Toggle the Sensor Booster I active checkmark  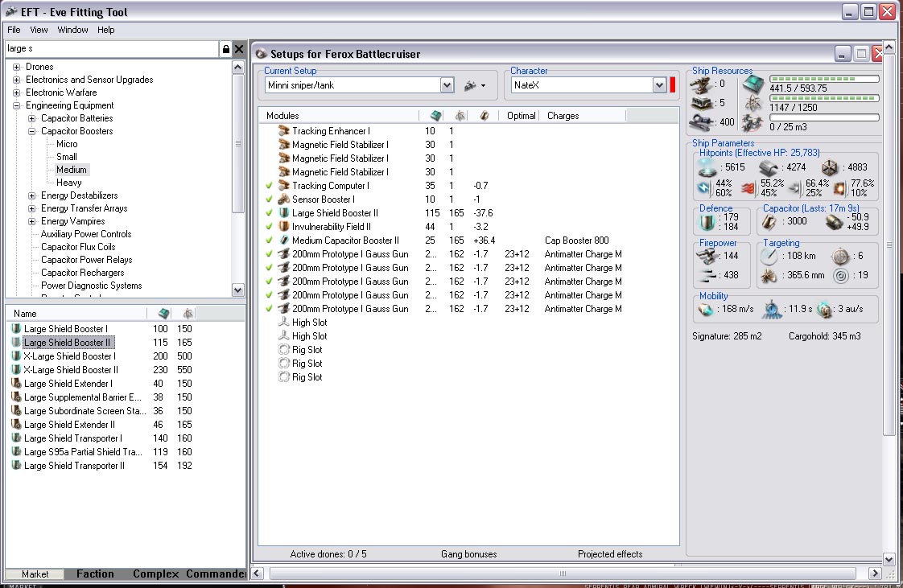click(x=270, y=199)
